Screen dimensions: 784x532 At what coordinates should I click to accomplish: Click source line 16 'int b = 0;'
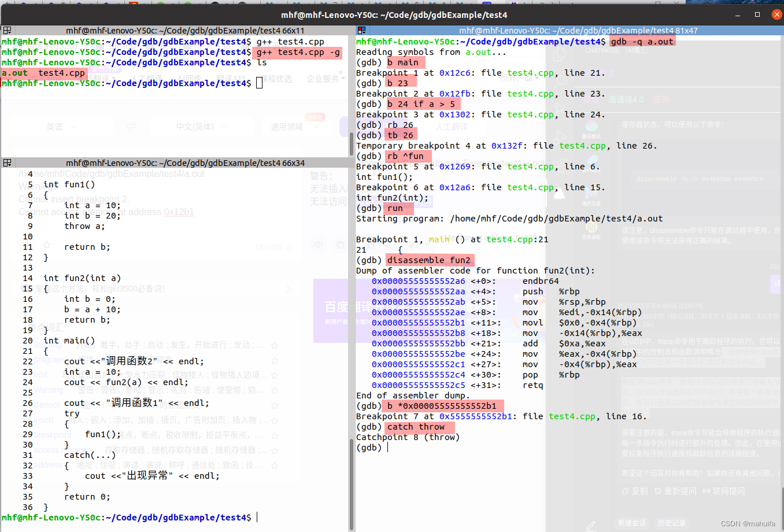[x=90, y=299]
